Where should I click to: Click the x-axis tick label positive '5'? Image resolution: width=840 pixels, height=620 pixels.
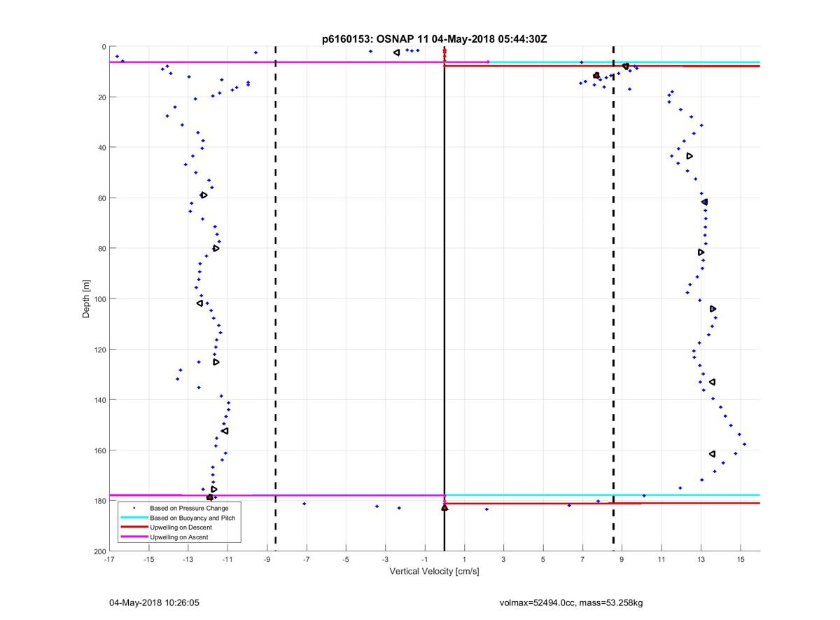pos(543,560)
